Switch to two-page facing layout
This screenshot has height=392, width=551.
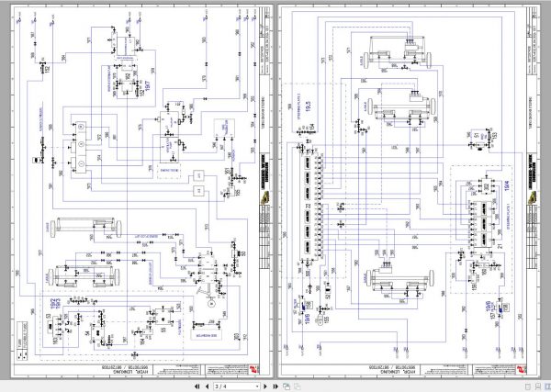tap(546, 386)
